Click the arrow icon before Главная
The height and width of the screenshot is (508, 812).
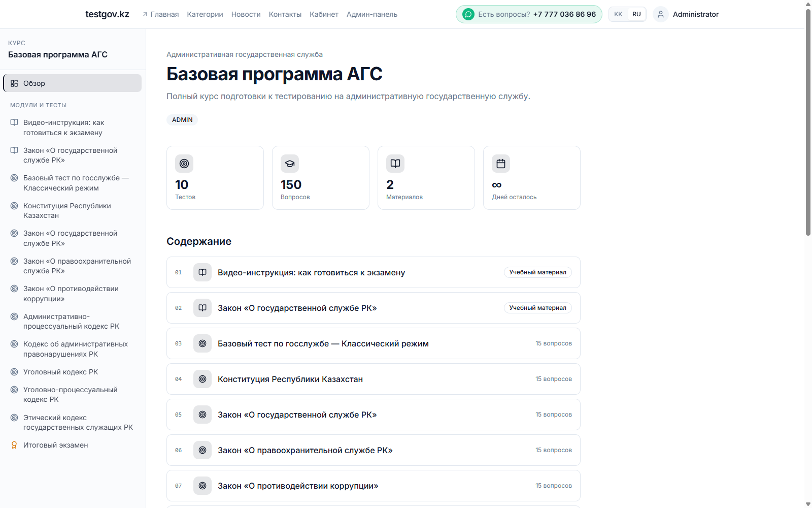tap(145, 15)
